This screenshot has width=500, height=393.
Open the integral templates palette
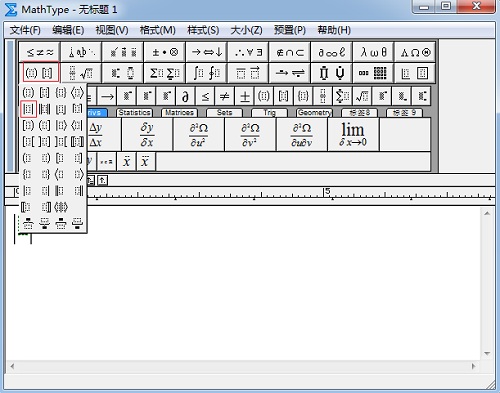(206, 73)
